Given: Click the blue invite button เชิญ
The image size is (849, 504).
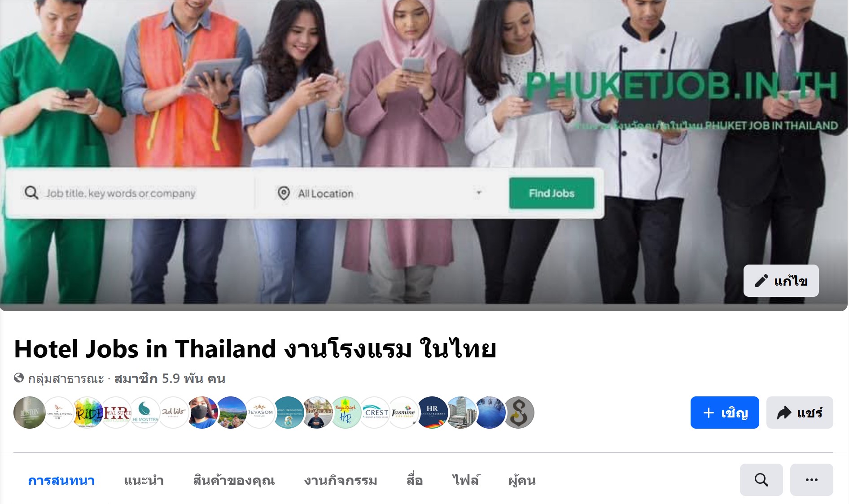Looking at the screenshot, I should tap(725, 413).
